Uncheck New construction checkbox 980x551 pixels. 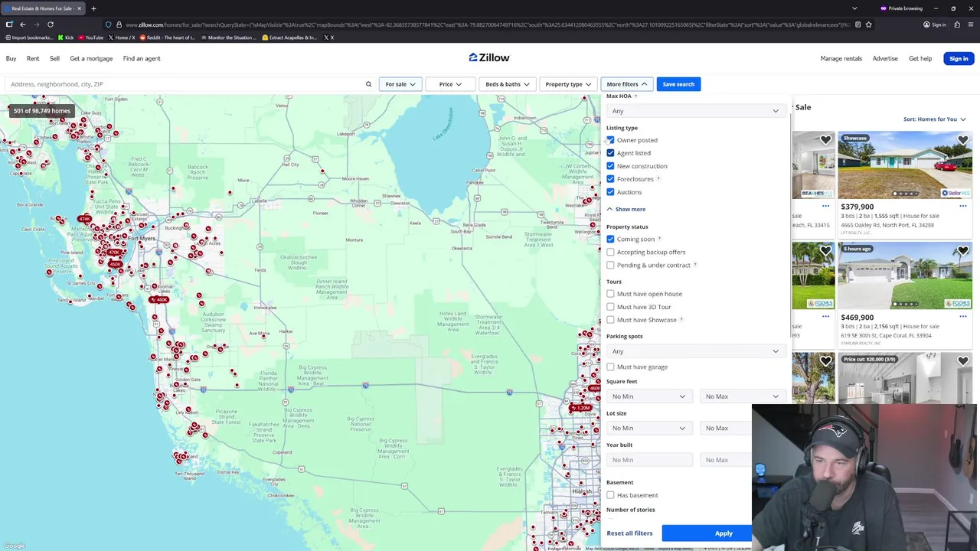point(610,166)
